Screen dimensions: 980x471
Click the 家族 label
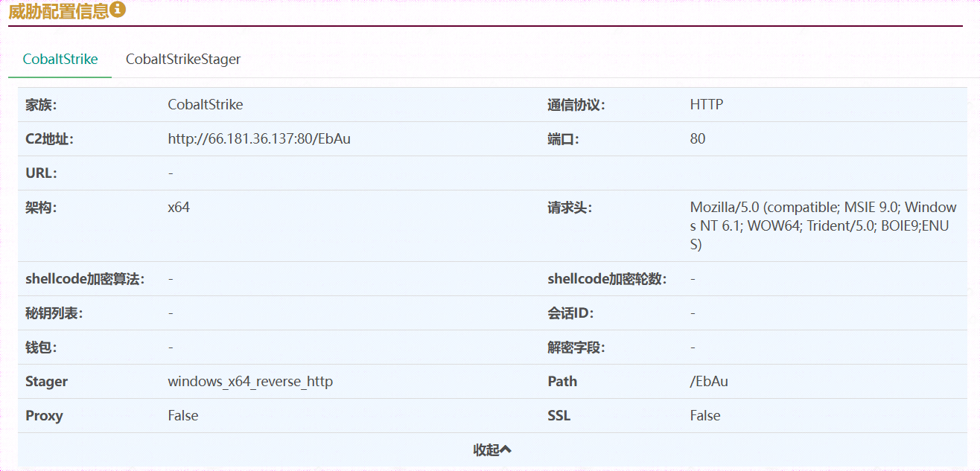click(x=41, y=105)
